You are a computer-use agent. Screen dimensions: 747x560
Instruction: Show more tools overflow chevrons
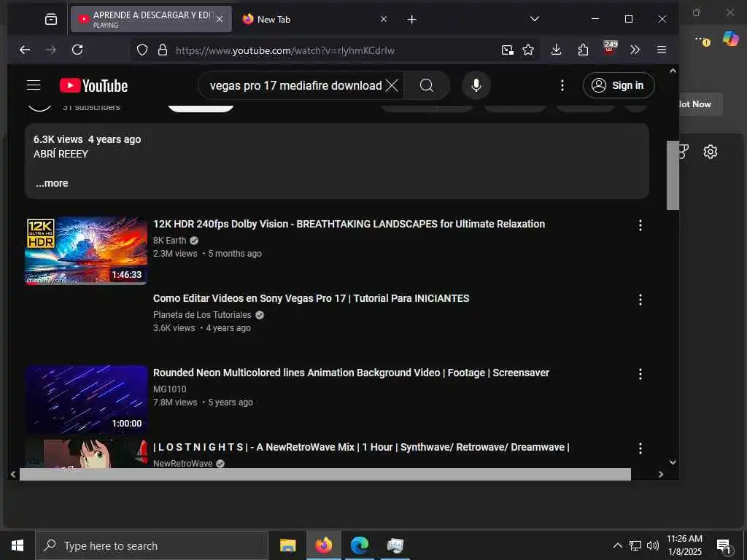(x=635, y=50)
